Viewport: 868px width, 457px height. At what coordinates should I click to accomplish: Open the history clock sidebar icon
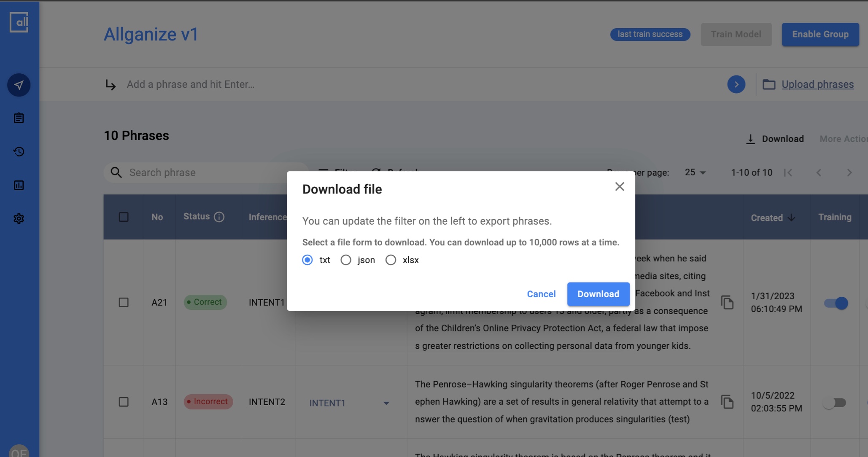point(19,152)
